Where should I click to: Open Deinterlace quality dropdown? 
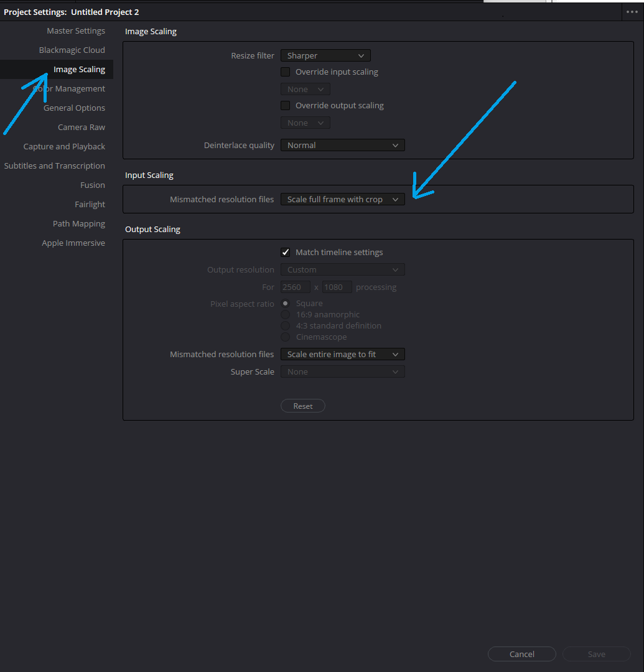click(342, 146)
